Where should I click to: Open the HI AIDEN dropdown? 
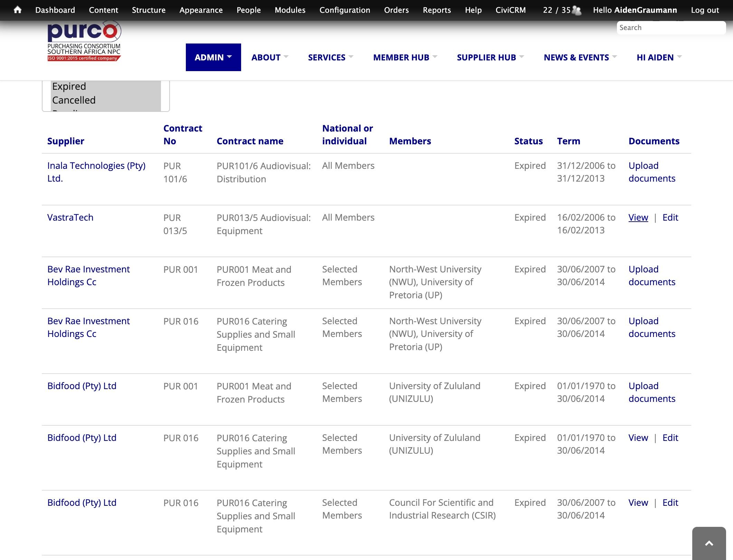[659, 57]
